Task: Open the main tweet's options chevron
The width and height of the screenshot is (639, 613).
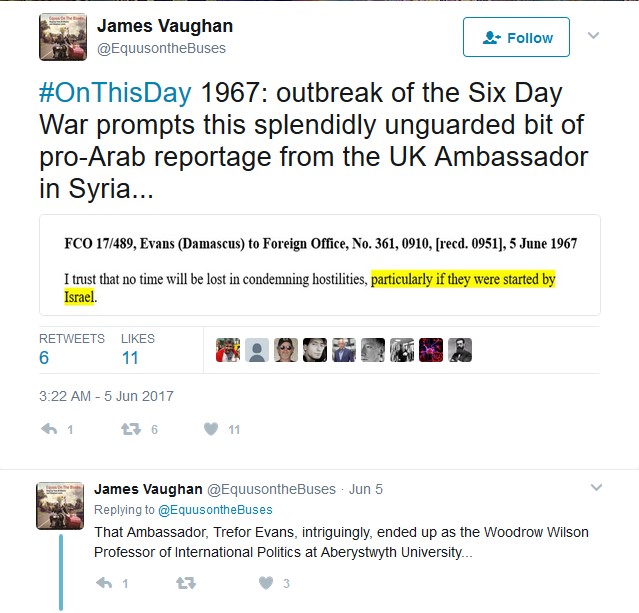Action: coord(593,36)
